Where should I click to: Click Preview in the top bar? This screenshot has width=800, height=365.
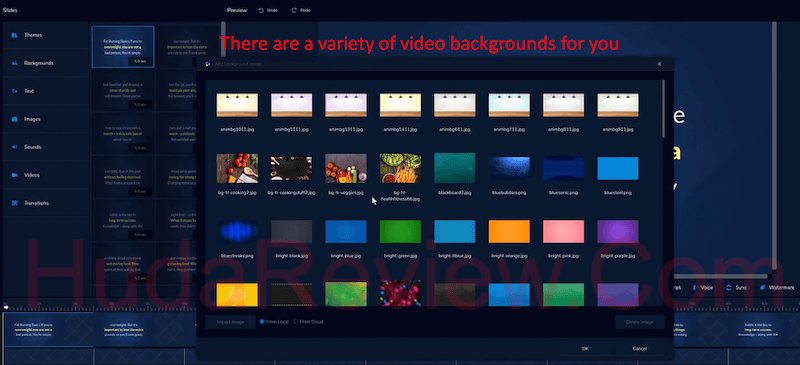coord(237,10)
